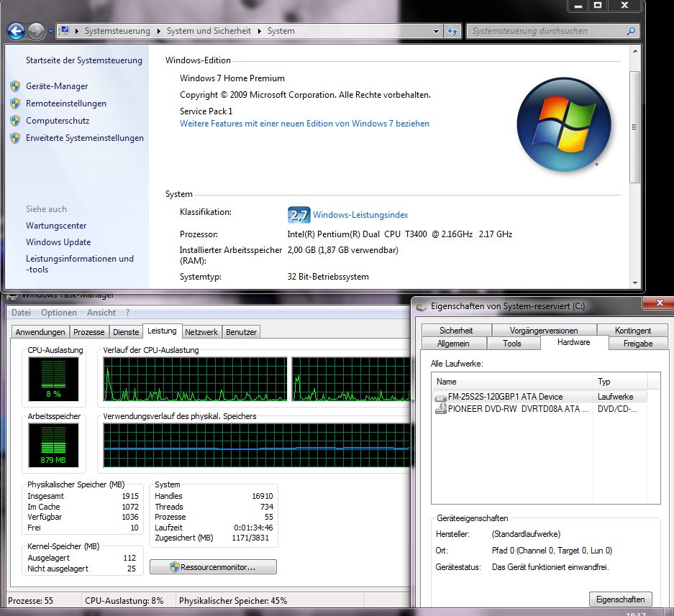Screen dimensions: 674x616
Task: Select PIONEER DVD-RW DVRTD08A row
Action: point(540,408)
